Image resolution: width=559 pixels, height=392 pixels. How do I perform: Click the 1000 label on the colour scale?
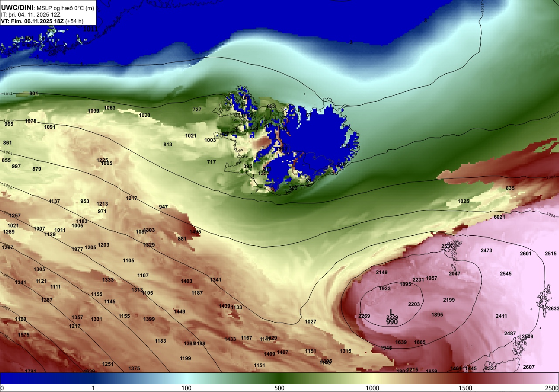[x=373, y=388]
